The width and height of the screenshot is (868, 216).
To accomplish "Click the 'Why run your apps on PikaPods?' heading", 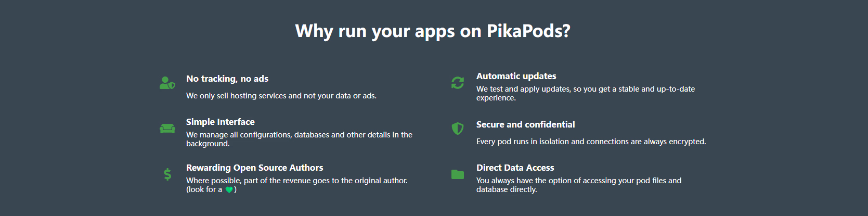I will [433, 31].
